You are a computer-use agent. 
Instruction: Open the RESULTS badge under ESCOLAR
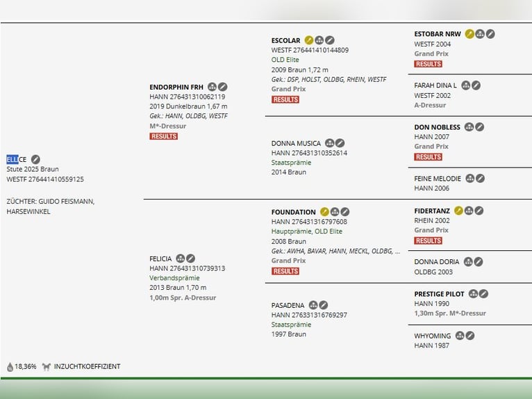(285, 99)
